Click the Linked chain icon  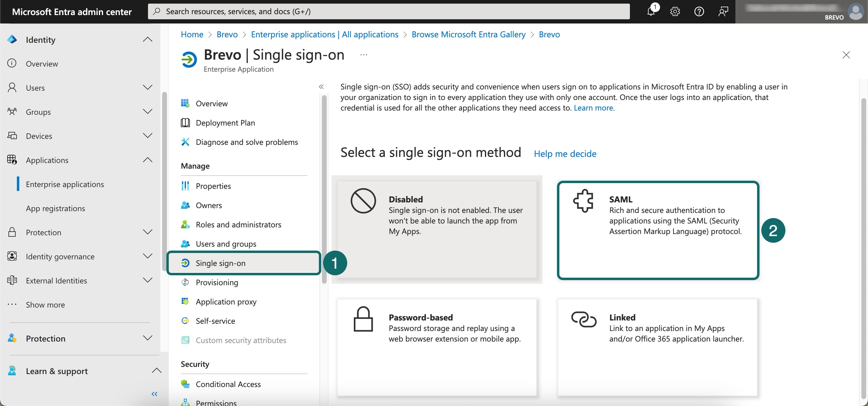click(x=583, y=319)
